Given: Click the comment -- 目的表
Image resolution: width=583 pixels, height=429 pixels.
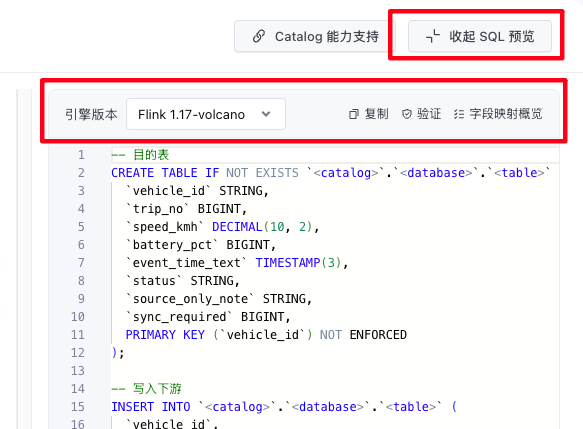Looking at the screenshot, I should click(x=140, y=155).
